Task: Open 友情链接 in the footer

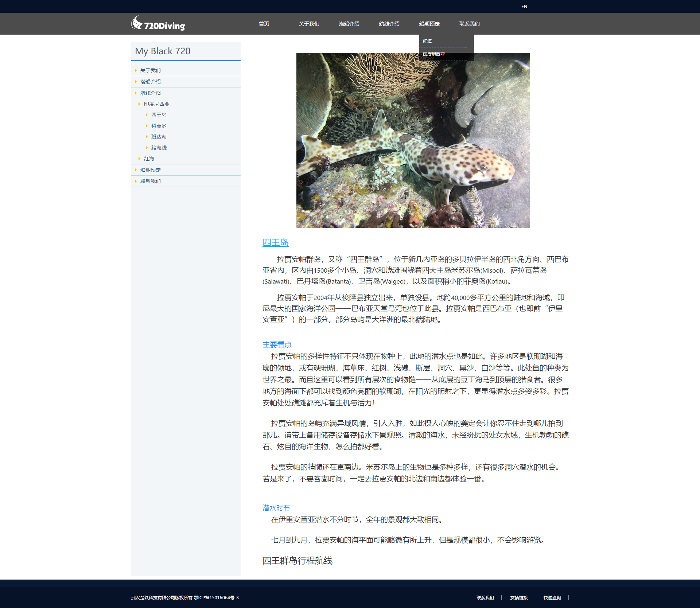Action: tap(519, 597)
